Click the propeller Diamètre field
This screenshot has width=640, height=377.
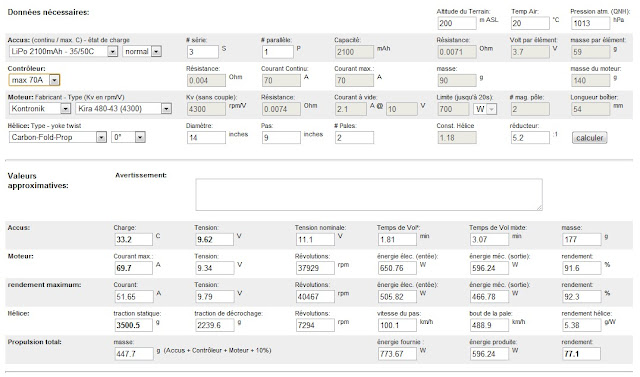[206, 137]
